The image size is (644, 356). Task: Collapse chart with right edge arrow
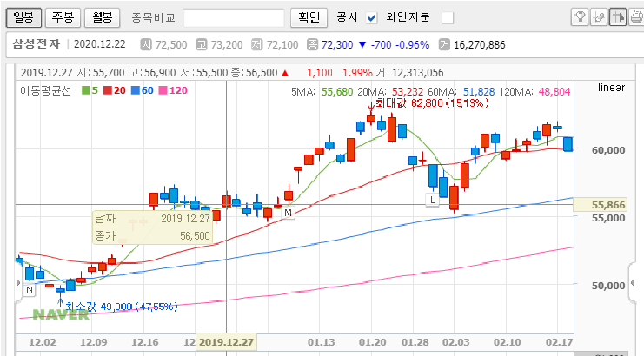point(632,282)
